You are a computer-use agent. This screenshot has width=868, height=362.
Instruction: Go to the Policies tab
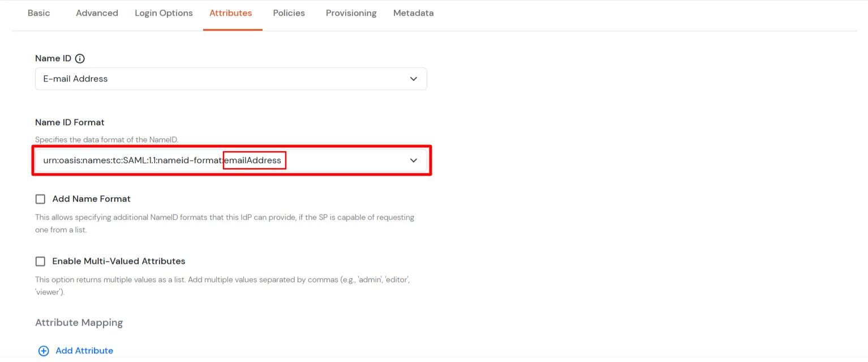tap(289, 12)
